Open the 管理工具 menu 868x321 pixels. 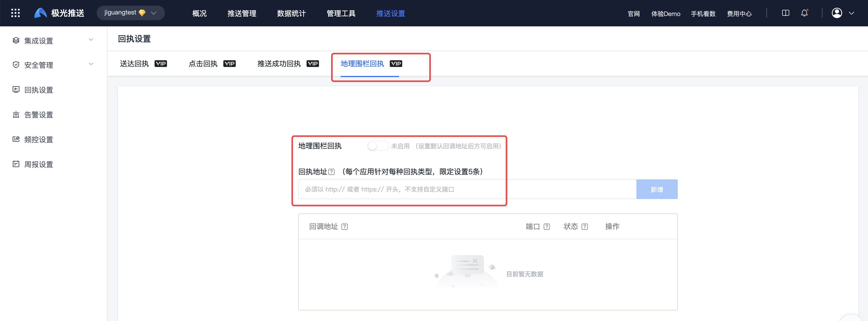click(x=341, y=13)
